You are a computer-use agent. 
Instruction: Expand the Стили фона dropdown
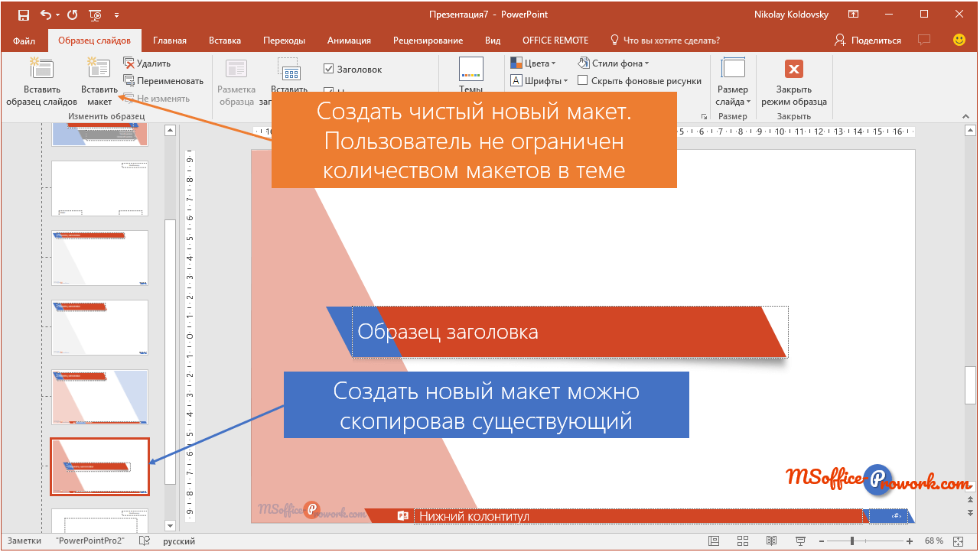[614, 63]
